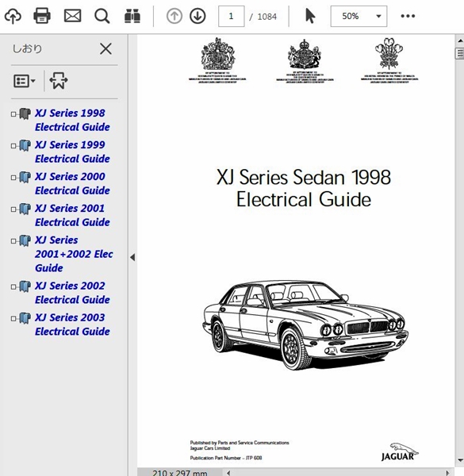Click the Publication Part Number text

pyautogui.click(x=226, y=458)
